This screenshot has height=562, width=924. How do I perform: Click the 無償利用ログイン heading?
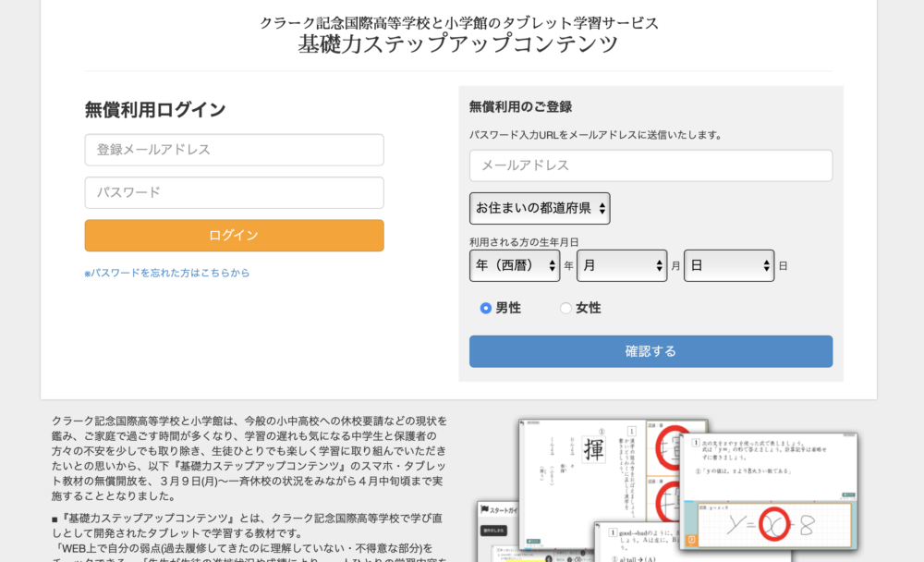coord(155,110)
